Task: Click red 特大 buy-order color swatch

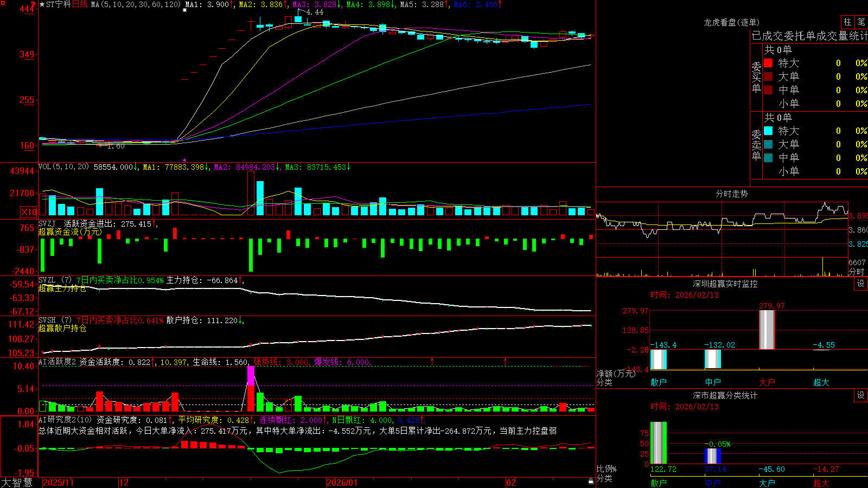Action: [x=768, y=63]
